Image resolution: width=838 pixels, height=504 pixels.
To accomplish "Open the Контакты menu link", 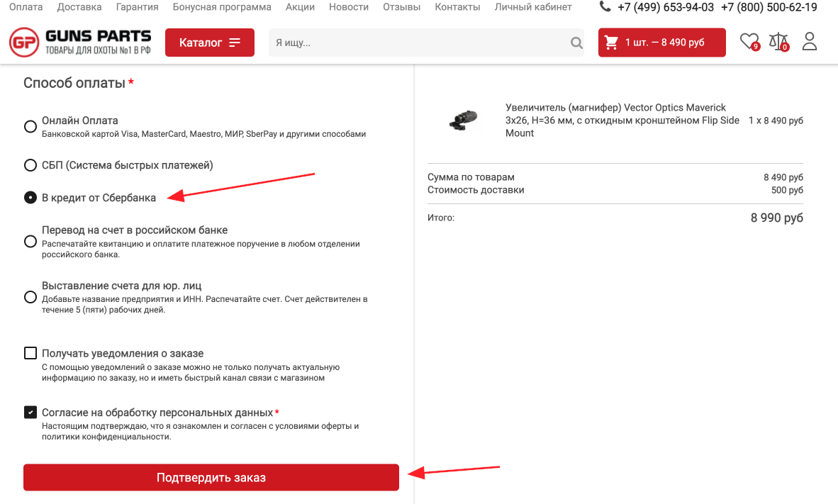I will (x=457, y=7).
